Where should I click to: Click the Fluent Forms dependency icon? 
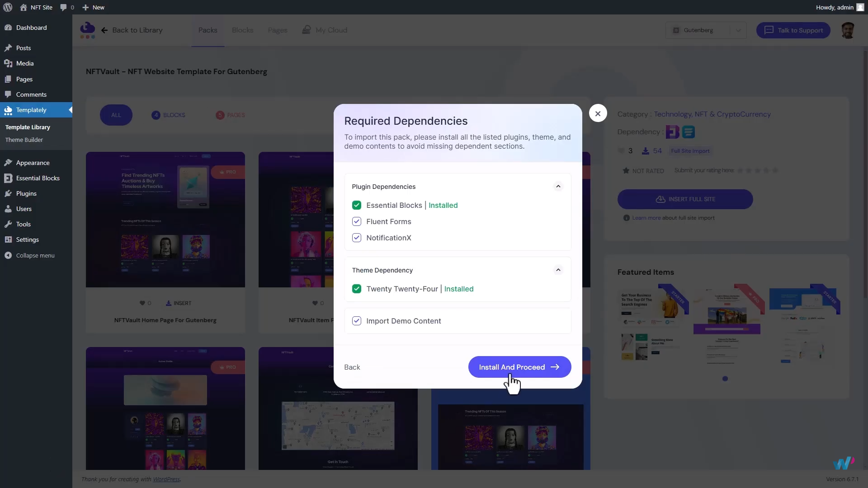click(x=688, y=132)
